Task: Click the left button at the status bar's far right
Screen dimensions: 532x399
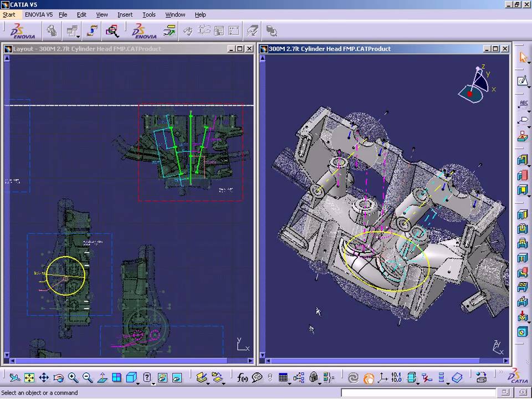Action: pos(505,392)
